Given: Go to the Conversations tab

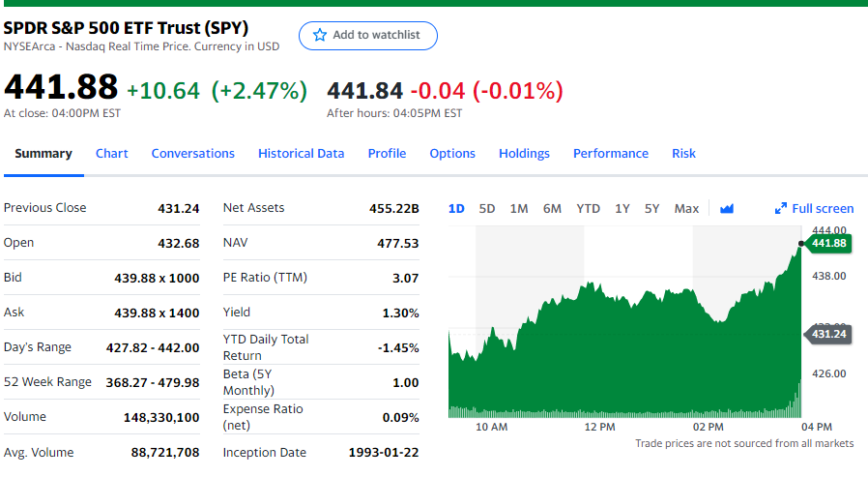Looking at the screenshot, I should (193, 153).
